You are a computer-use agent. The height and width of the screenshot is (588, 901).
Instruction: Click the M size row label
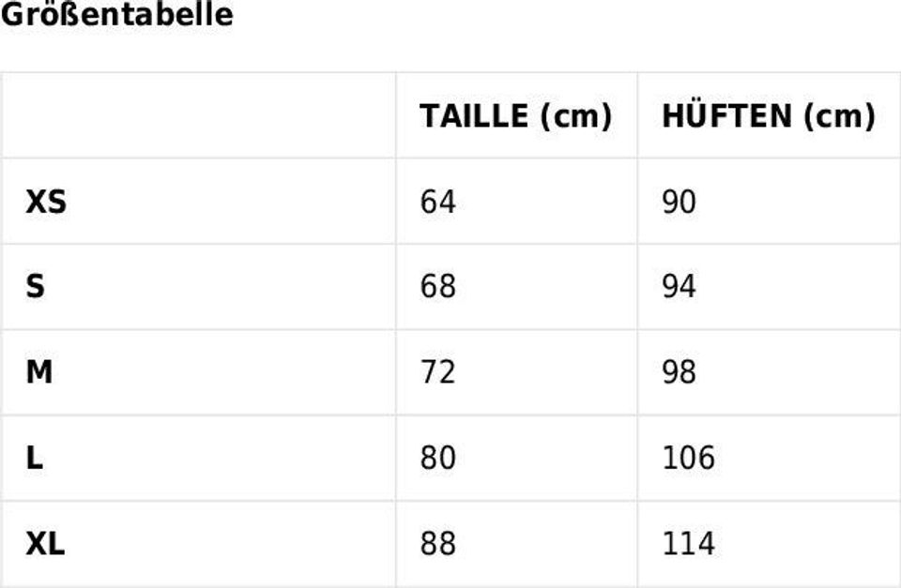click(38, 373)
